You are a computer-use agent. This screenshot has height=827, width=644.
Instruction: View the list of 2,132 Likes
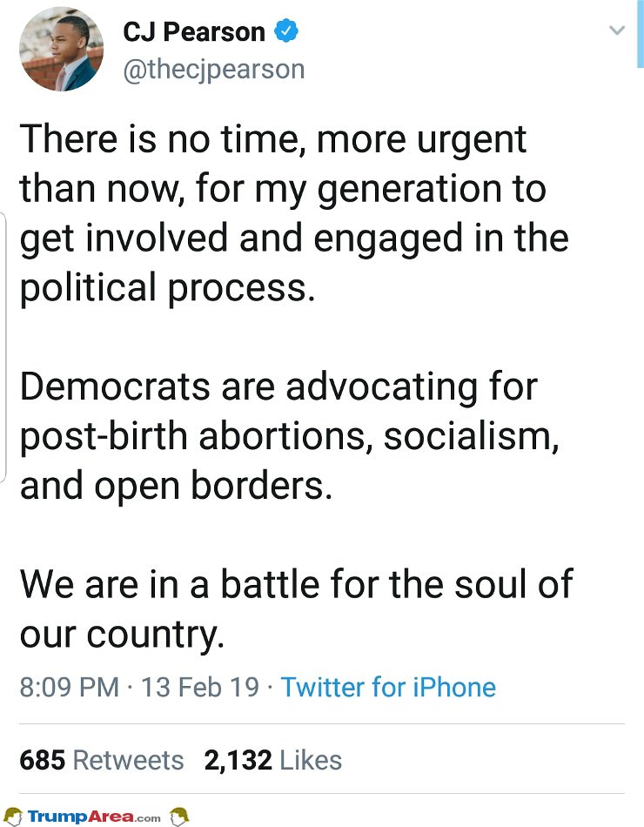[272, 760]
